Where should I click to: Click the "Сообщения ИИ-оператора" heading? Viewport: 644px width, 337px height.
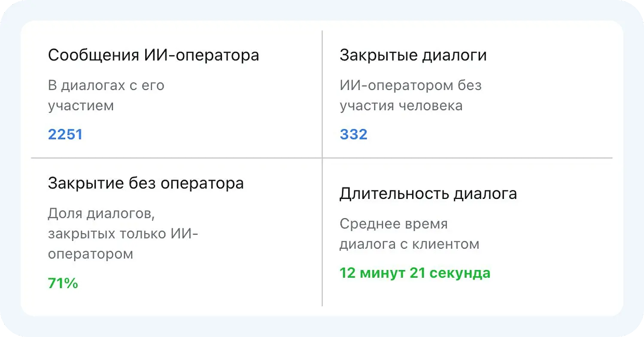coord(153,56)
